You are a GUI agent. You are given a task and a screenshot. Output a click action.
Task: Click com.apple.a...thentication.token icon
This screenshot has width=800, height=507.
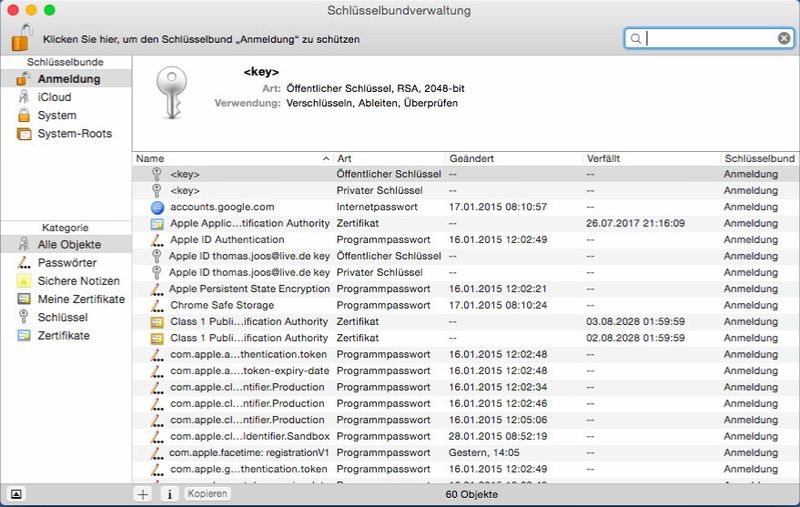coord(157,354)
